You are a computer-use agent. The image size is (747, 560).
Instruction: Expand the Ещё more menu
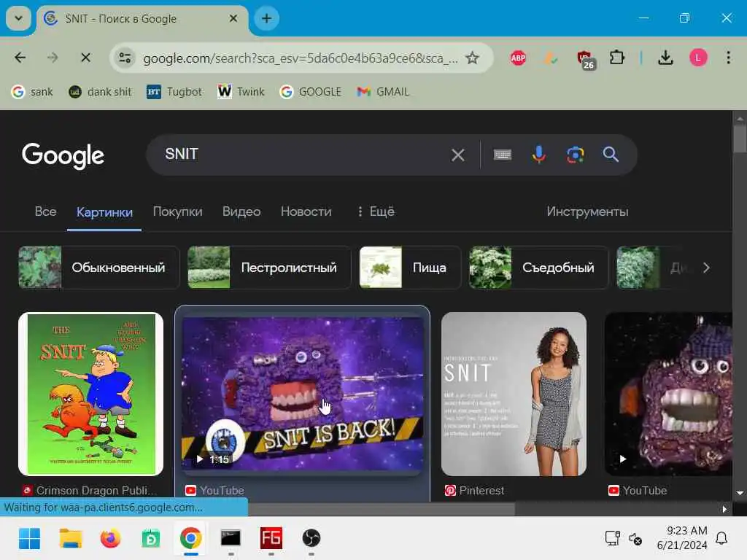coord(376,211)
